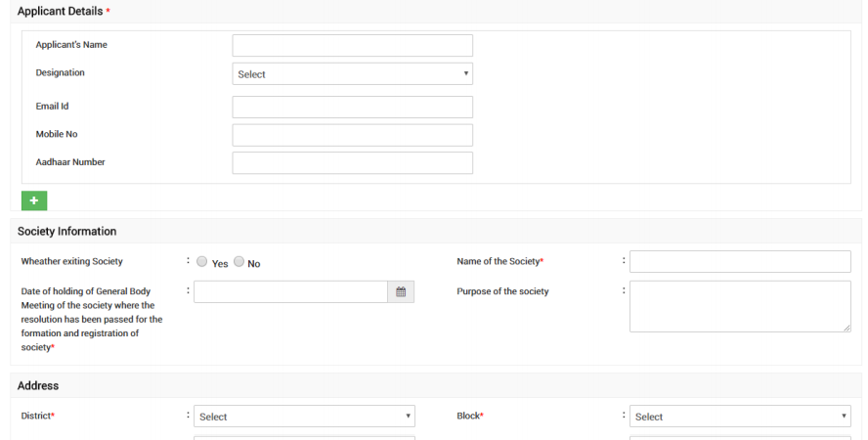Click the Mobile No input box
Image resolution: width=868 pixels, height=440 pixels.
[352, 135]
